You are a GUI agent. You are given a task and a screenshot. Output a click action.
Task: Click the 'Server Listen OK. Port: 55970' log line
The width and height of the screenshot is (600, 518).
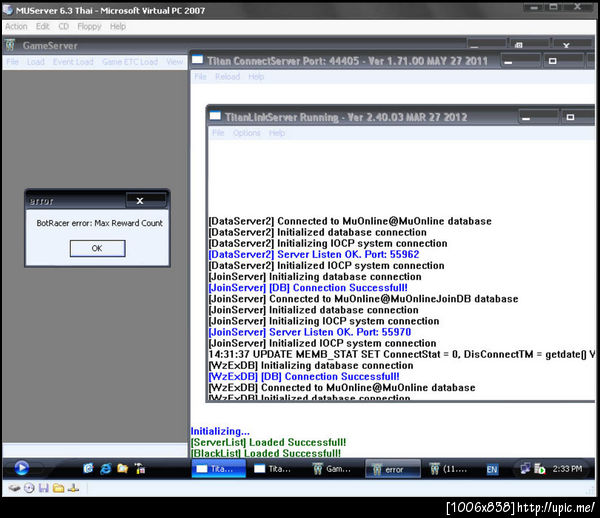[310, 332]
